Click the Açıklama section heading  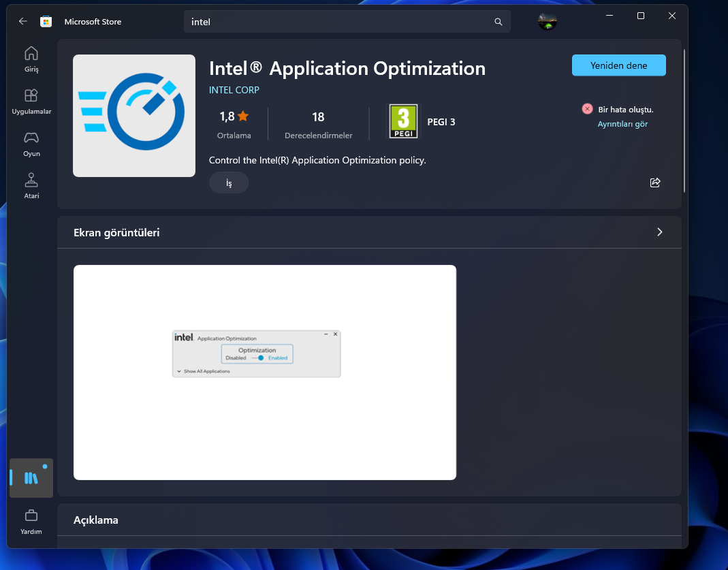pos(95,520)
